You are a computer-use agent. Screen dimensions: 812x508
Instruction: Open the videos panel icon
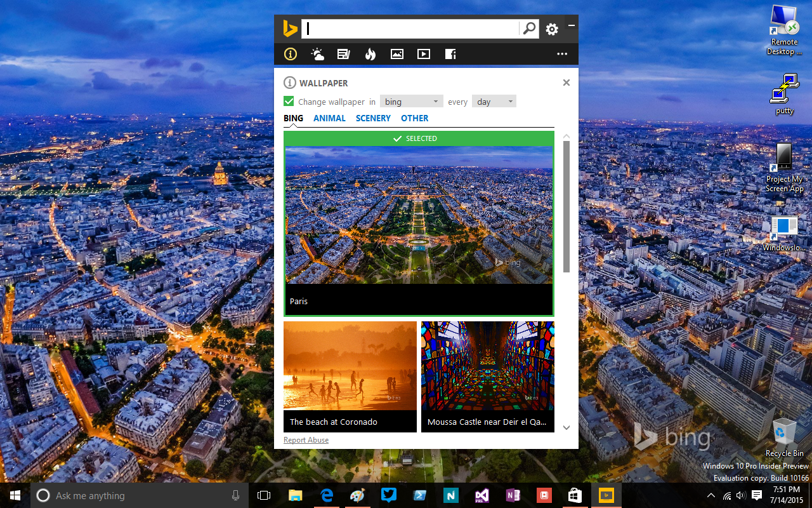pyautogui.click(x=424, y=54)
